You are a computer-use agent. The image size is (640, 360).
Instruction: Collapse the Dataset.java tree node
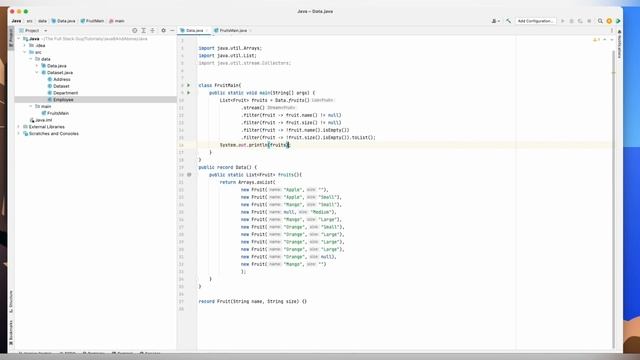37,73
